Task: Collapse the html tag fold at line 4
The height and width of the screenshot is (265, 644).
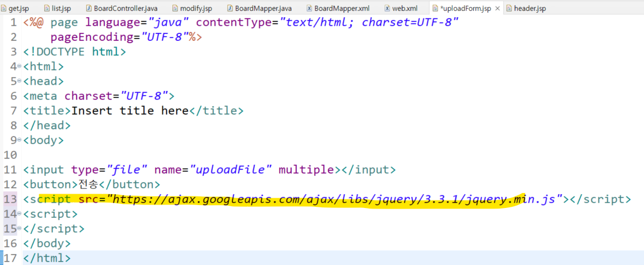Action: (x=19, y=66)
